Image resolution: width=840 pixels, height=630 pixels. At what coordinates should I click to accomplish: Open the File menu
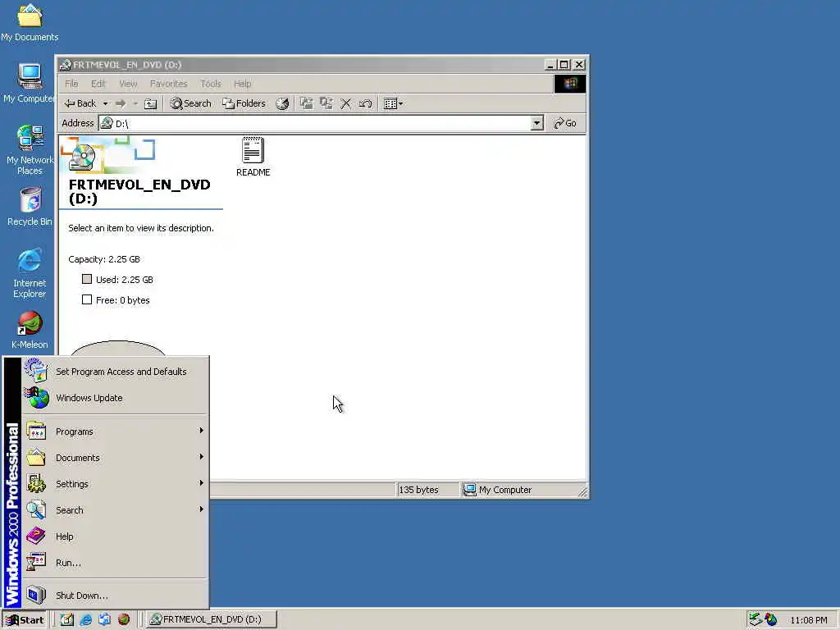point(71,84)
